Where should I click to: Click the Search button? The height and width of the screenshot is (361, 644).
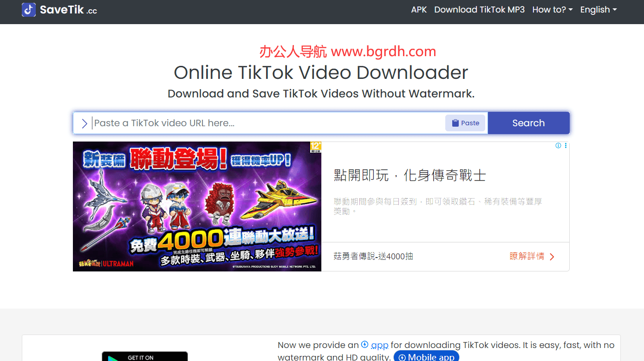click(x=528, y=123)
